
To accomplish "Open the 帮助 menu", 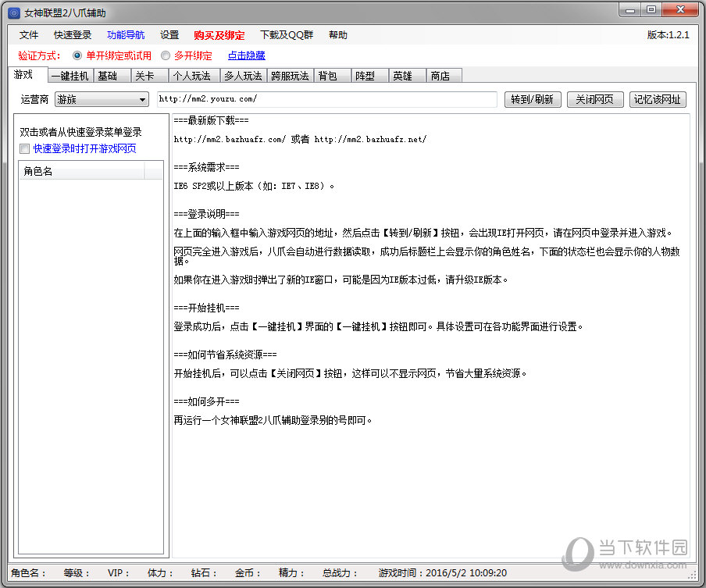I will coord(337,35).
